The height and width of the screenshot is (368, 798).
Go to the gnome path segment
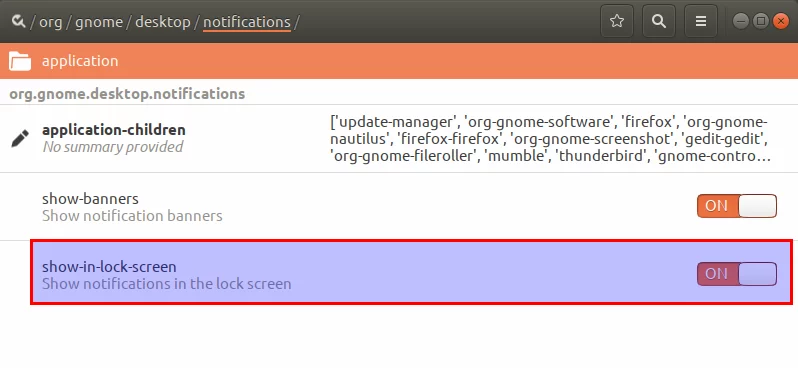pos(99,22)
